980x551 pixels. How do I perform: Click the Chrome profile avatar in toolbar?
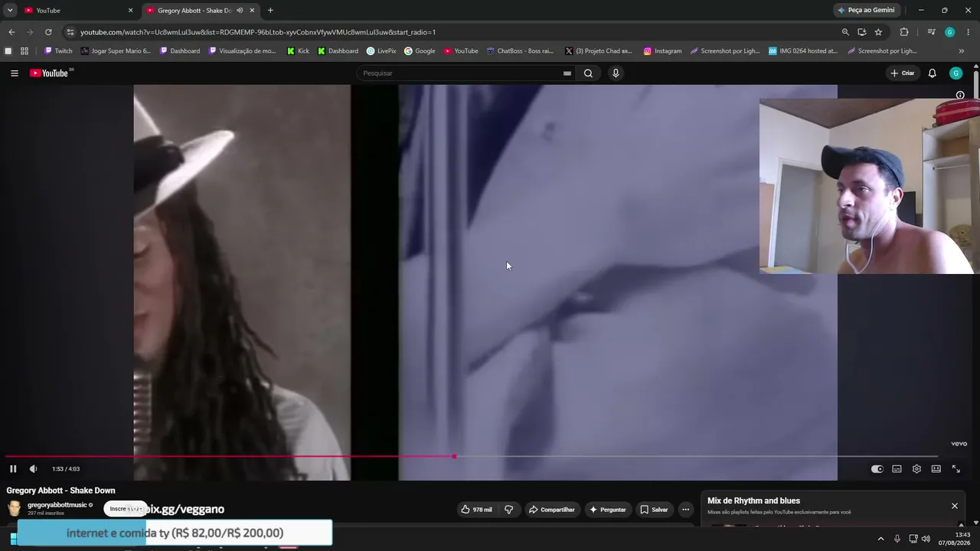pyautogui.click(x=950, y=32)
